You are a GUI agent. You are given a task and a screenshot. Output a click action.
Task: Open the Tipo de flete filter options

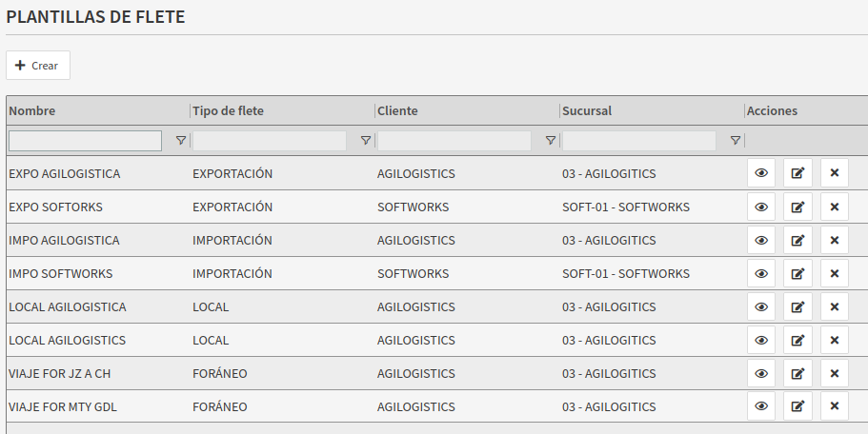pyautogui.click(x=366, y=141)
